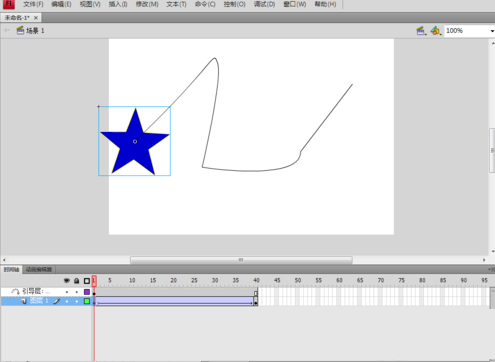The width and height of the screenshot is (495, 362).
Task: Switch to the 动画编辑器 tab
Action: coord(39,269)
